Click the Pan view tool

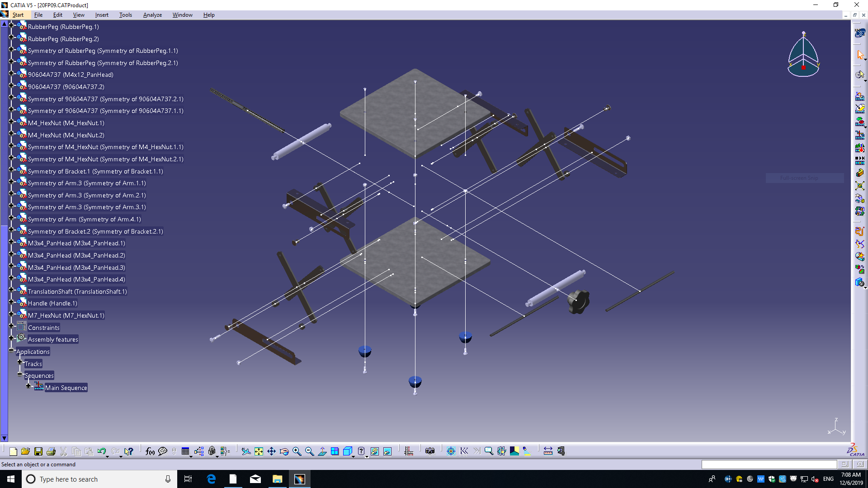pyautogui.click(x=271, y=451)
